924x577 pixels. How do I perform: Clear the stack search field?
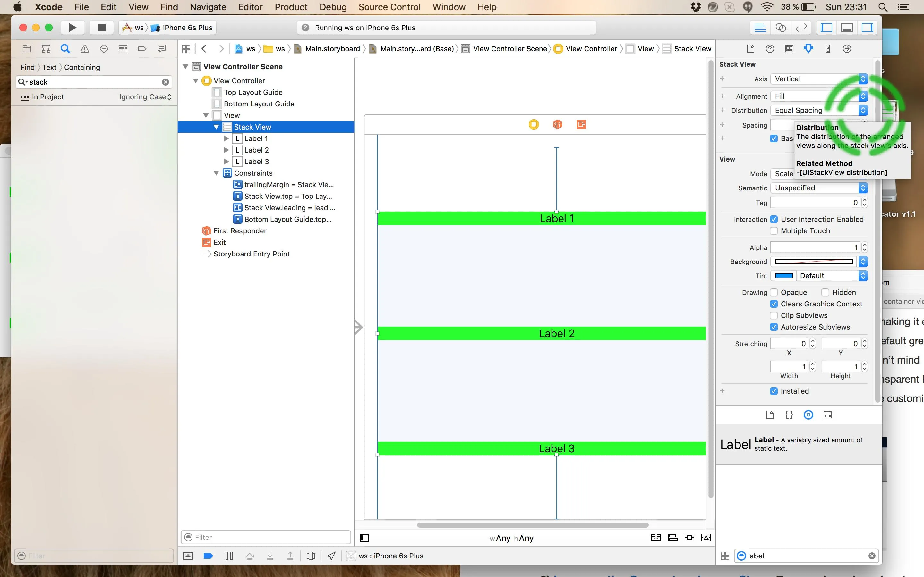pyautogui.click(x=165, y=82)
